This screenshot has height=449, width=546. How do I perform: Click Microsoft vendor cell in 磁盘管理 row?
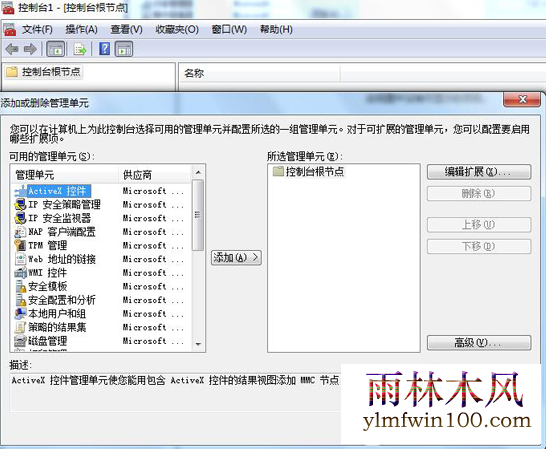[153, 341]
